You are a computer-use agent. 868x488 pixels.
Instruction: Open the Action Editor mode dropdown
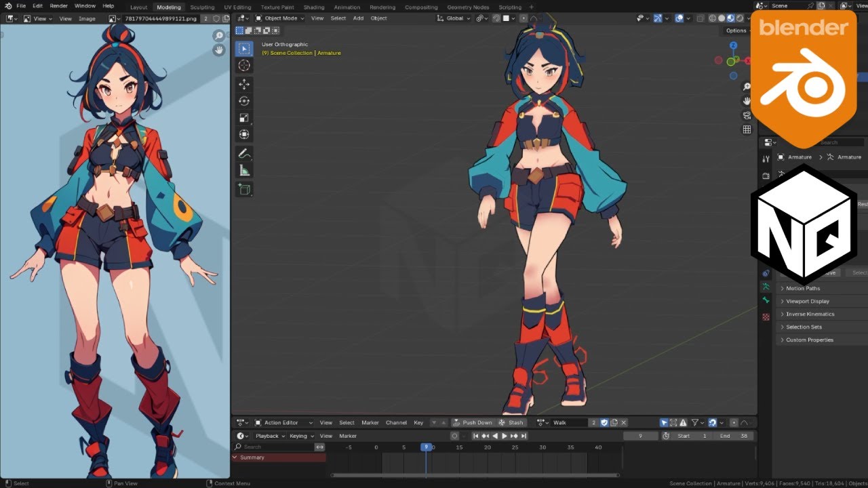click(x=283, y=422)
